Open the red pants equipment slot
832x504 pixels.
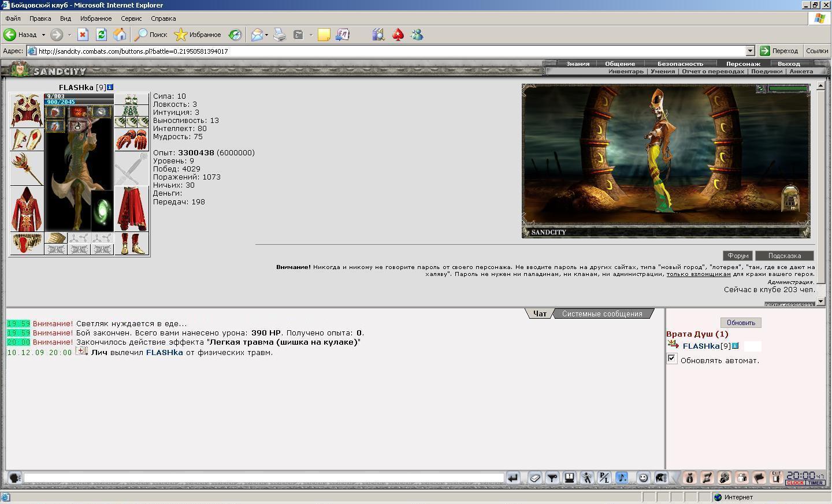tap(131, 208)
